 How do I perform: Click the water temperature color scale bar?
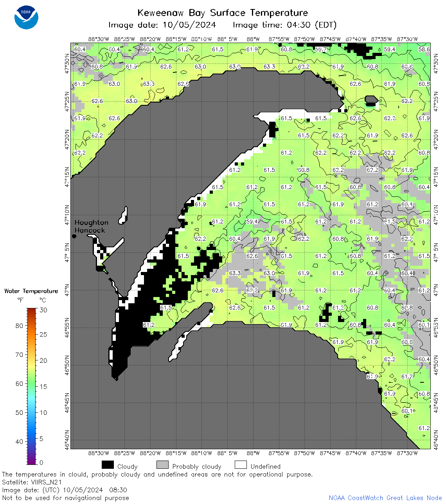(x=32, y=386)
